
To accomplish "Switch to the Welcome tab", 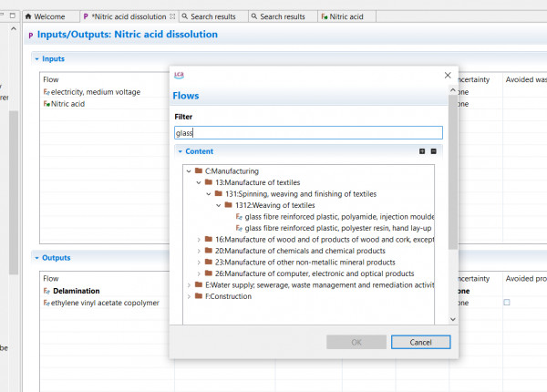I will 48,16.
